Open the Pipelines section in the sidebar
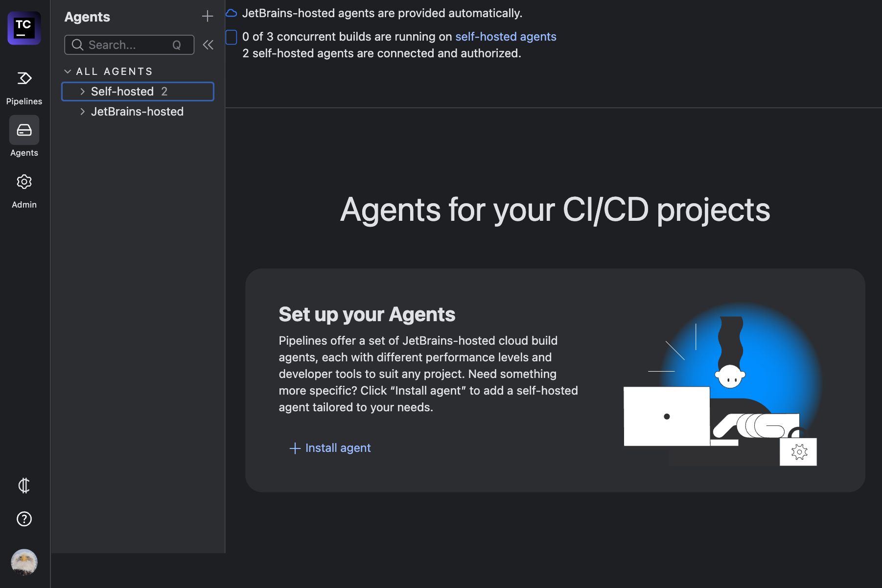Viewport: 882px width, 588px height. click(x=23, y=79)
